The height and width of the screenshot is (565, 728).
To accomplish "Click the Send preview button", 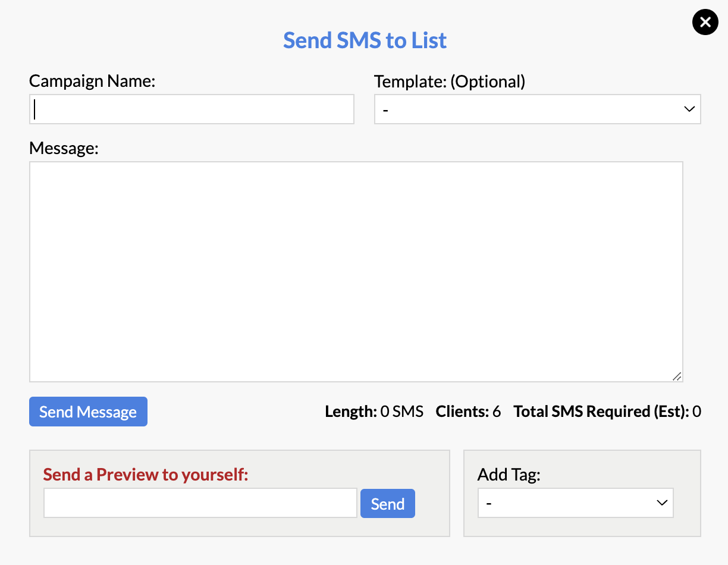I will (x=388, y=504).
